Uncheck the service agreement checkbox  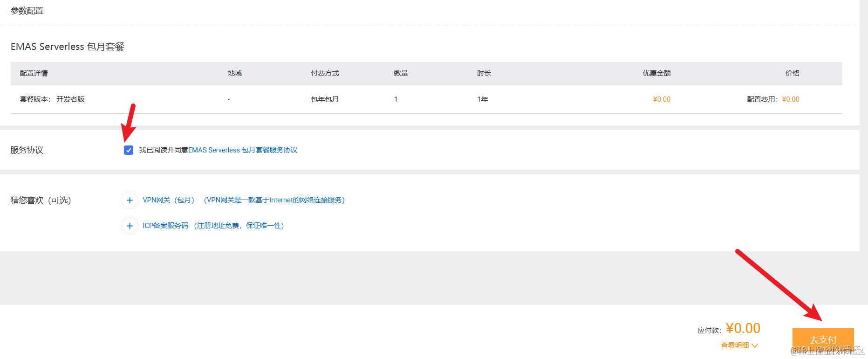129,150
